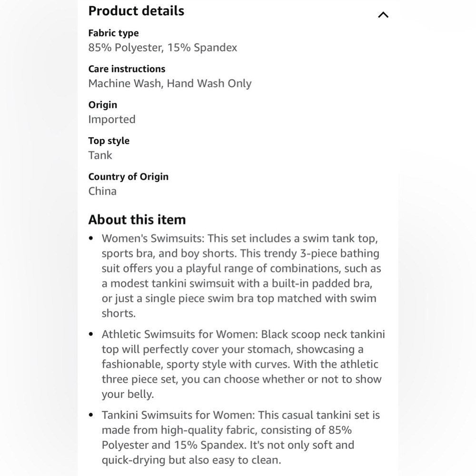
Task: Select the Fabric type label
Action: pos(114,33)
